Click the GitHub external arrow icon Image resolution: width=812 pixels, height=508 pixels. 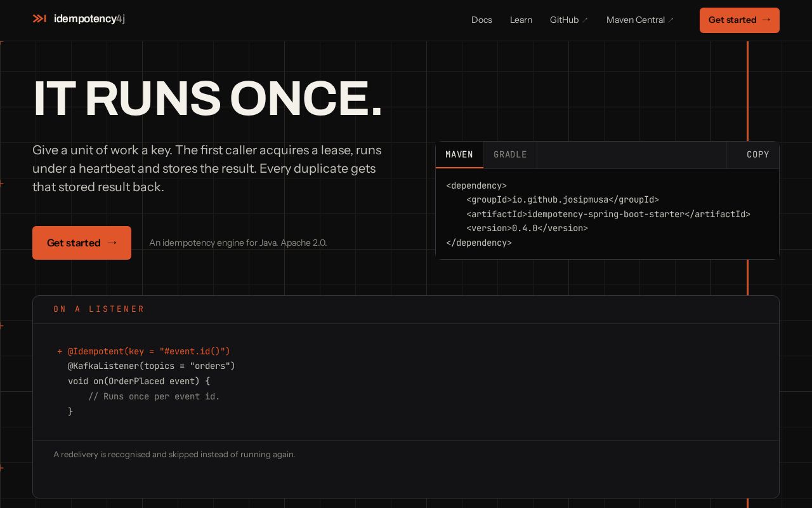point(585,20)
